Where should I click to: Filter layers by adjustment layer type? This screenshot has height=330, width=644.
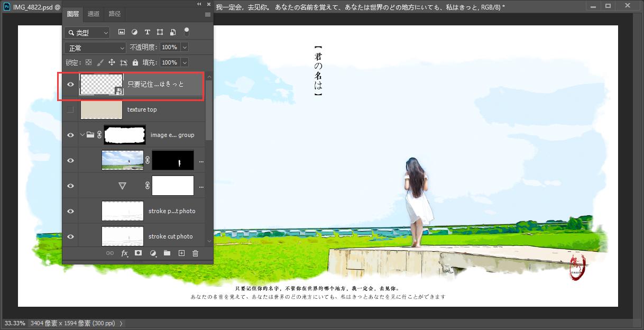pyautogui.click(x=134, y=32)
